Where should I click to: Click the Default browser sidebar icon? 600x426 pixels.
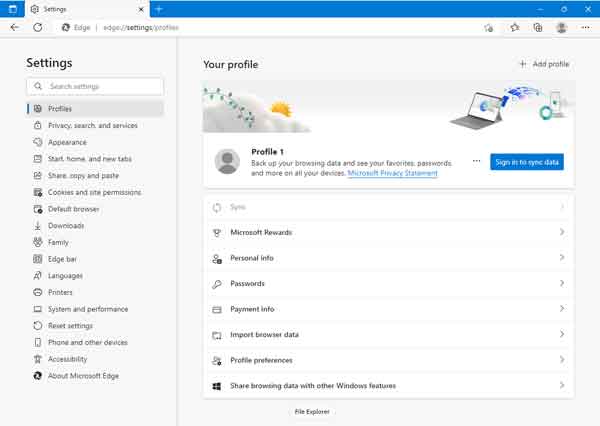pos(38,209)
